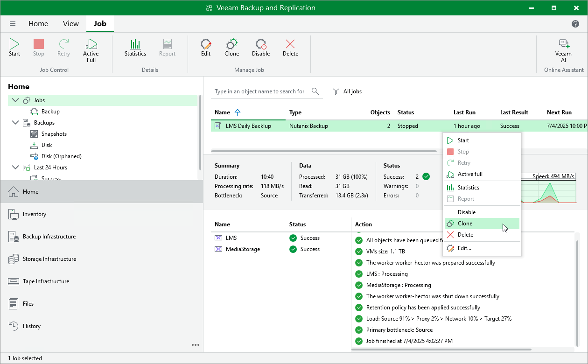588x364 pixels.
Task: Switch to the Home ribbon tab
Action: pos(38,24)
